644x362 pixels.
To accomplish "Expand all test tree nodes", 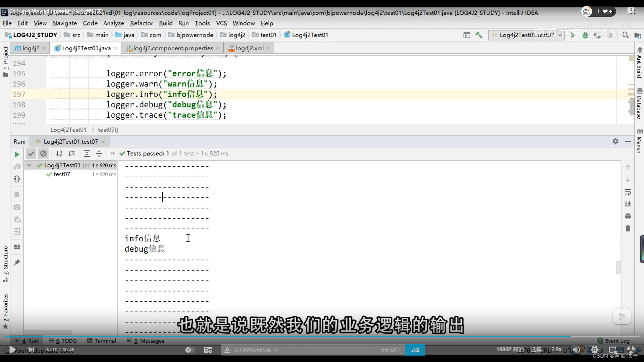I will [x=87, y=154].
